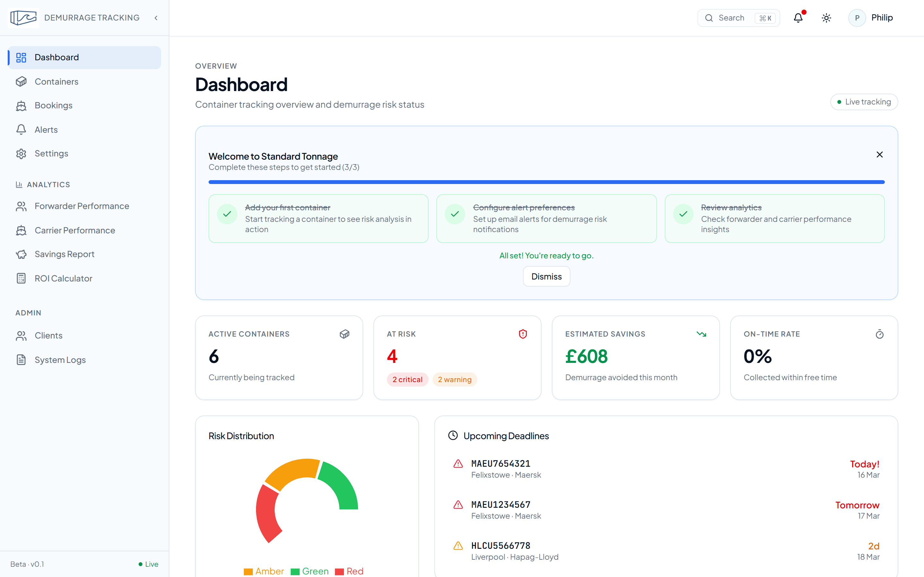
Task: Open the Bookings icon in the sidebar
Action: pyautogui.click(x=21, y=105)
